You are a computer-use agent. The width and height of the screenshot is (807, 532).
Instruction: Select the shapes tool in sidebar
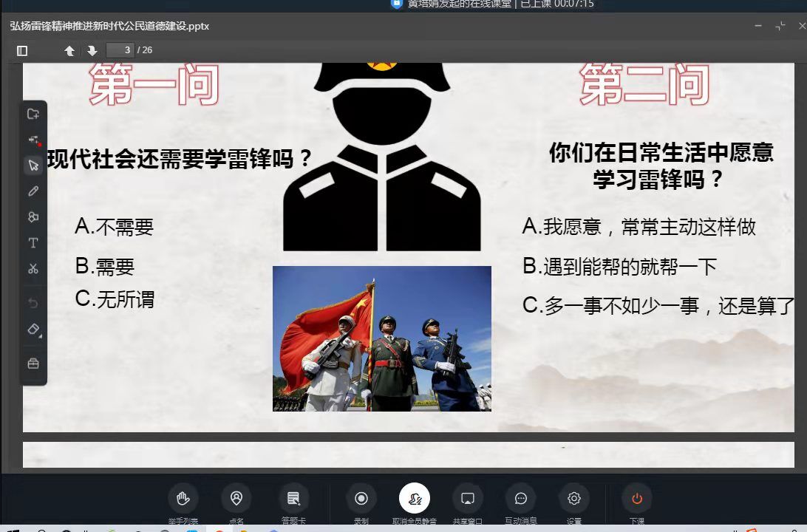[33, 217]
